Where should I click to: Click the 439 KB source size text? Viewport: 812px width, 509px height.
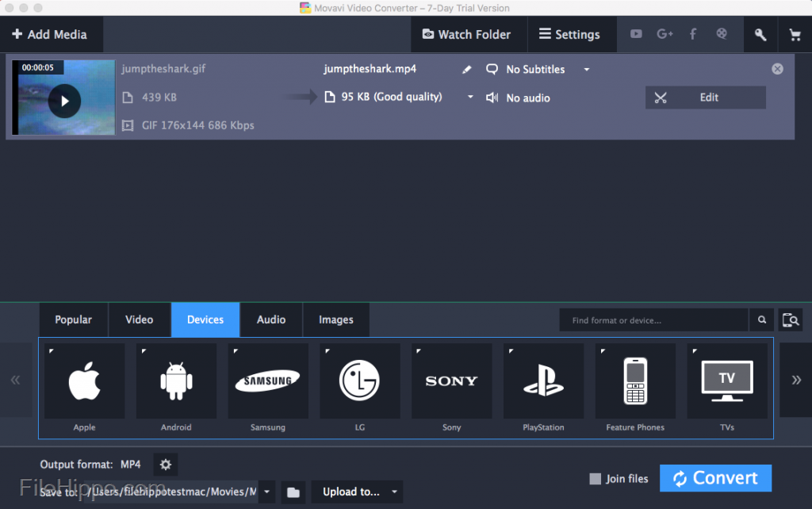[159, 98]
